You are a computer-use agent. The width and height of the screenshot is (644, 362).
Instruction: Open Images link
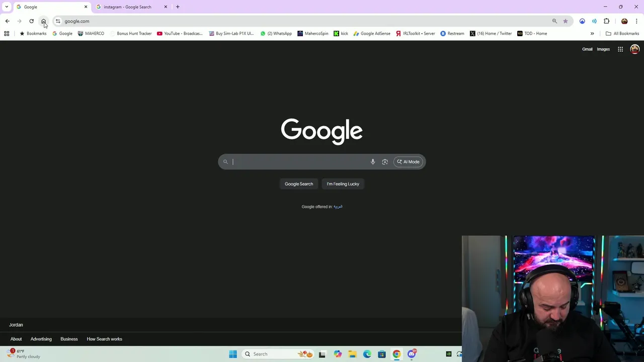pyautogui.click(x=603, y=49)
